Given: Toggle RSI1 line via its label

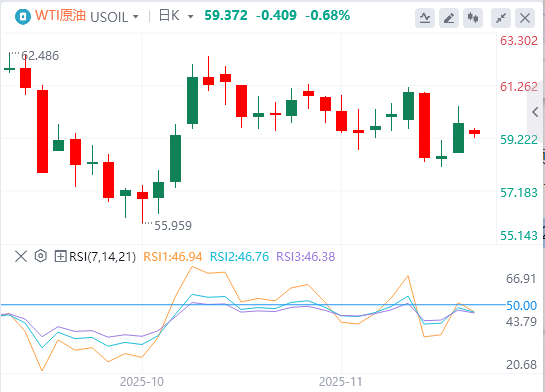Looking at the screenshot, I should pos(173,257).
